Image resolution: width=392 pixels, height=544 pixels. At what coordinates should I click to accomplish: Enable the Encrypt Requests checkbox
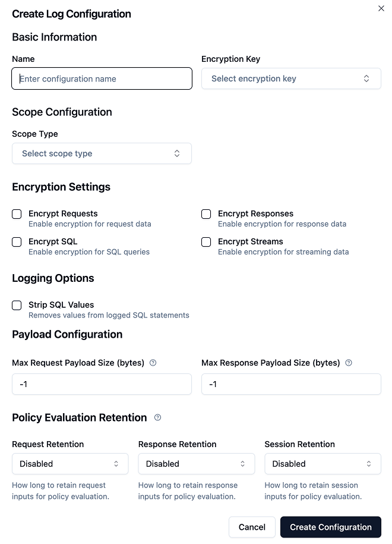pyautogui.click(x=17, y=214)
